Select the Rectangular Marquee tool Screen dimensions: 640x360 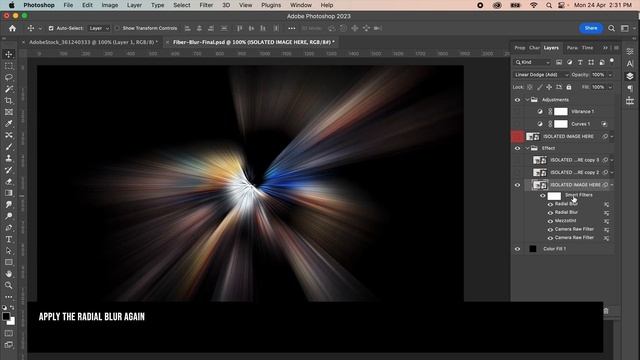pyautogui.click(x=9, y=66)
